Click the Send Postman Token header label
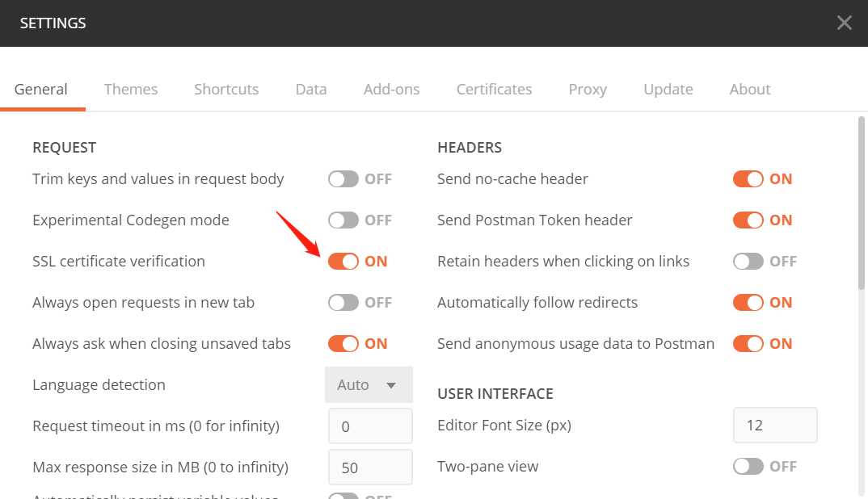The width and height of the screenshot is (868, 499). tap(535, 220)
